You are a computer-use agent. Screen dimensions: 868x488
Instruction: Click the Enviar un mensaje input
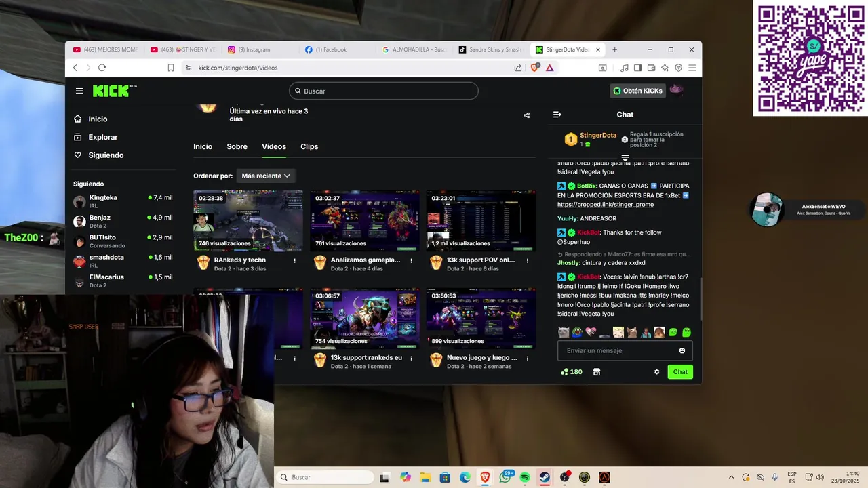pos(625,350)
